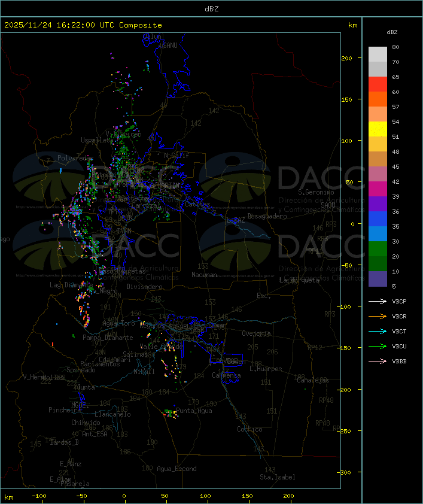Click the pink VBBB arrow icon
The width and height of the screenshot is (423, 504).
coord(378,361)
